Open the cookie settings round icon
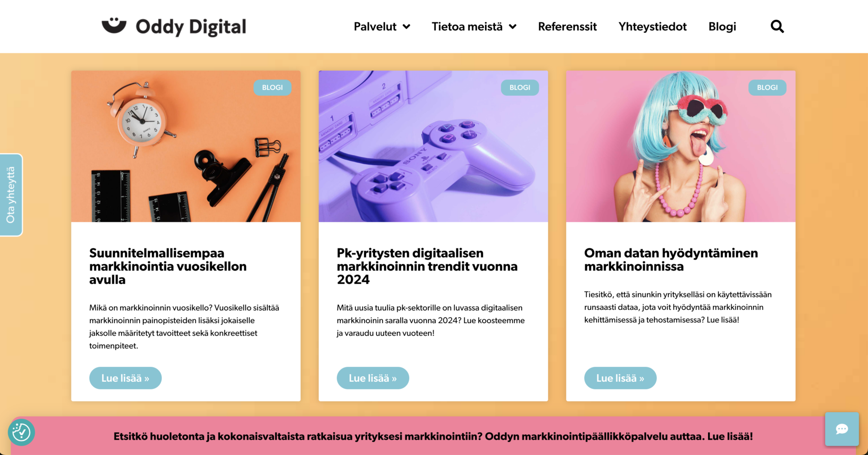Screen dimensions: 868x455 (x=21, y=432)
